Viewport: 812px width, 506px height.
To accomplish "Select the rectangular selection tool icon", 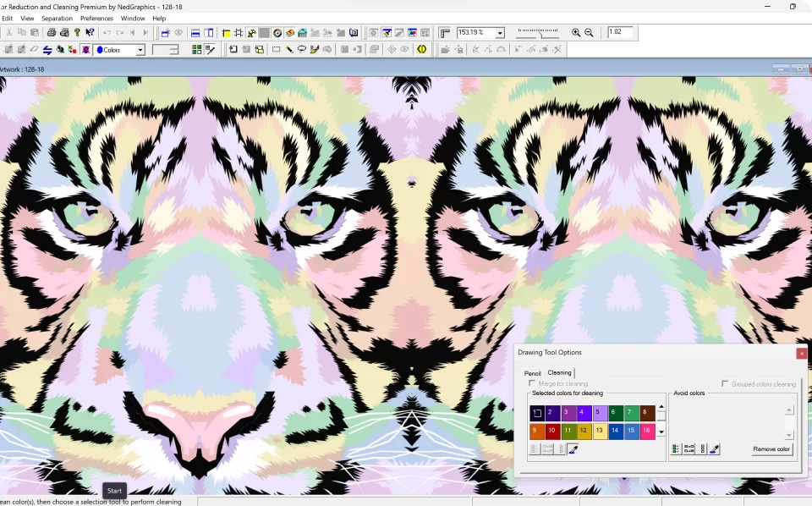I will pyautogui.click(x=276, y=50).
